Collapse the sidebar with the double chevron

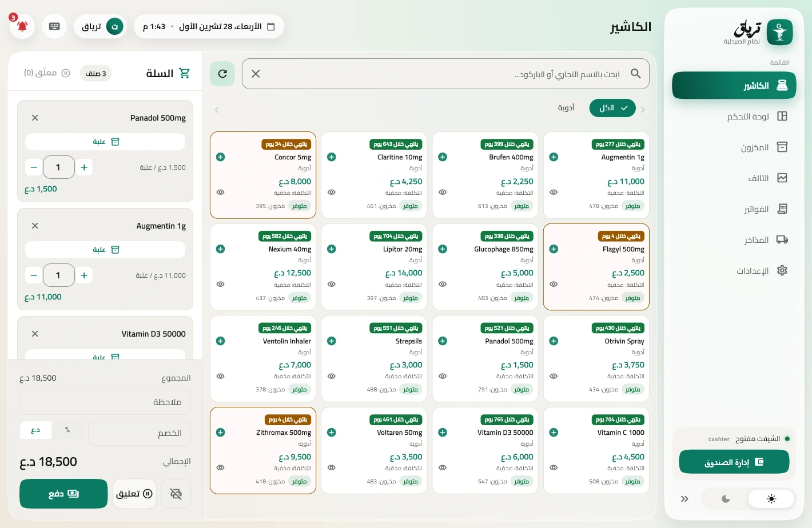click(x=684, y=499)
